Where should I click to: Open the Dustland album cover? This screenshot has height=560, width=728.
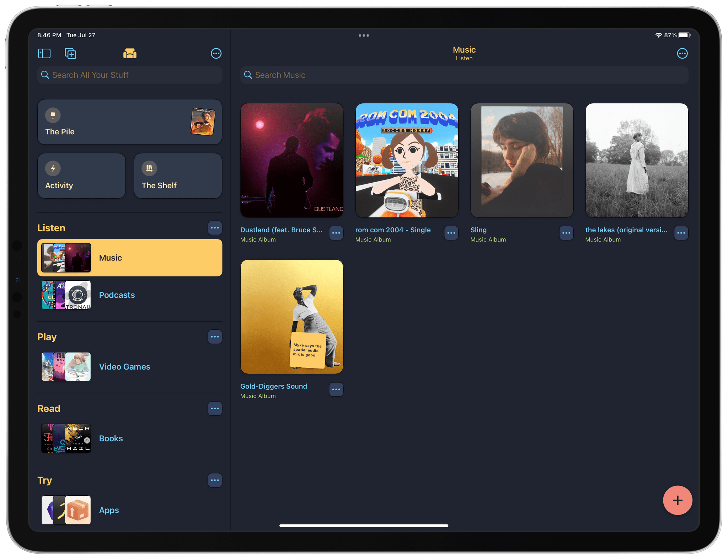tap(292, 160)
